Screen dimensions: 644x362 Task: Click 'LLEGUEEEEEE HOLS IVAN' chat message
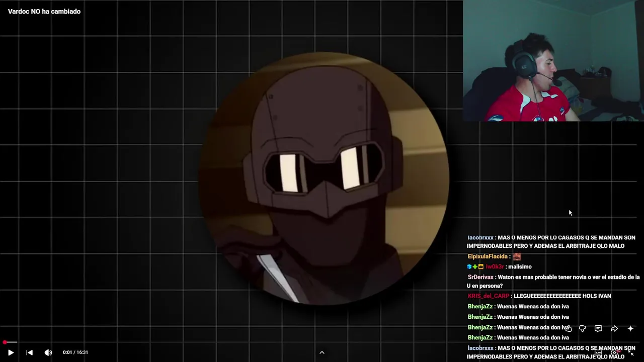[x=562, y=296]
